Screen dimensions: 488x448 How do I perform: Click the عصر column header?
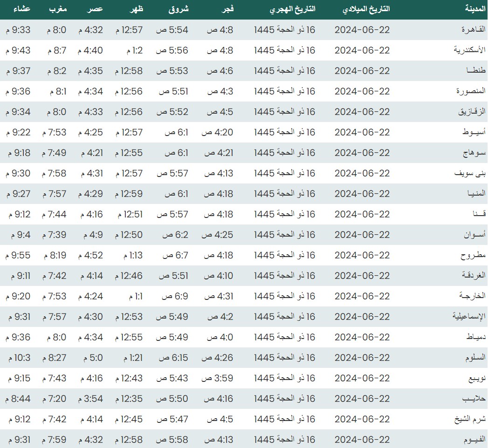click(96, 9)
